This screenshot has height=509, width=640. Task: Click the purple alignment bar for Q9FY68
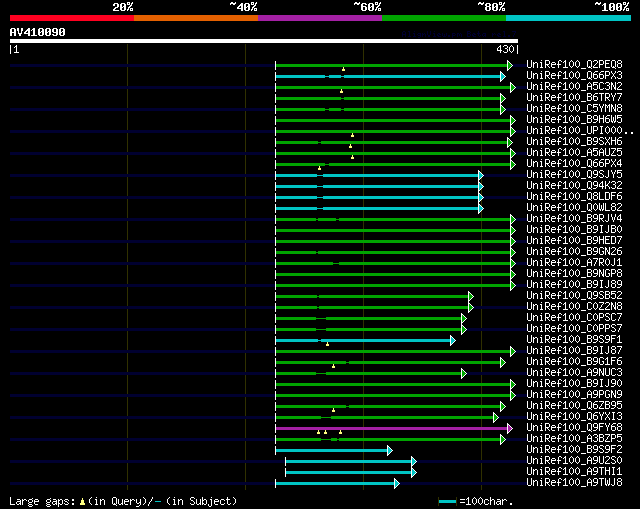(391, 429)
